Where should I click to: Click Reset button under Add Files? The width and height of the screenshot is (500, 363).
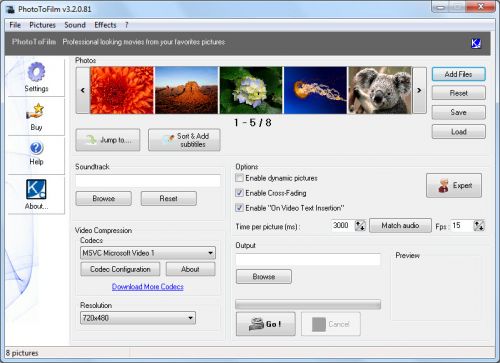[459, 93]
